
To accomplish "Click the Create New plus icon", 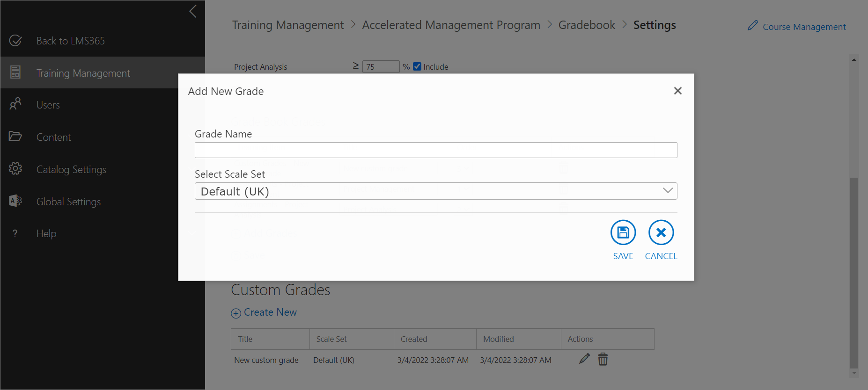I will coord(236,313).
